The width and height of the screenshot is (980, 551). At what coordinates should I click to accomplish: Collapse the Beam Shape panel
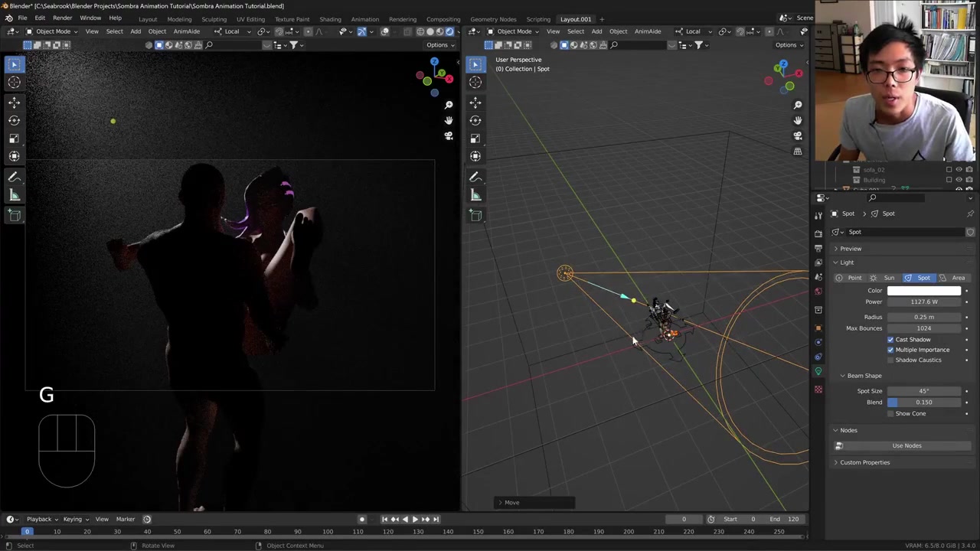coord(843,376)
